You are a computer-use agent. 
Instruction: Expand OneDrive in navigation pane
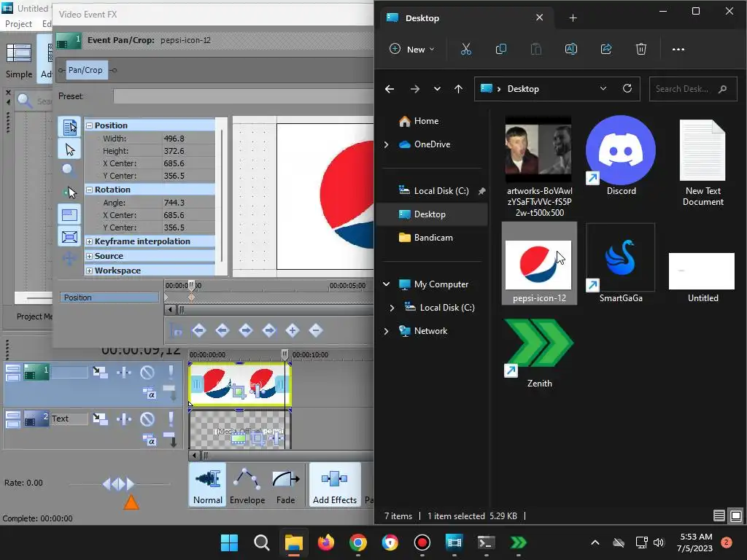click(387, 144)
